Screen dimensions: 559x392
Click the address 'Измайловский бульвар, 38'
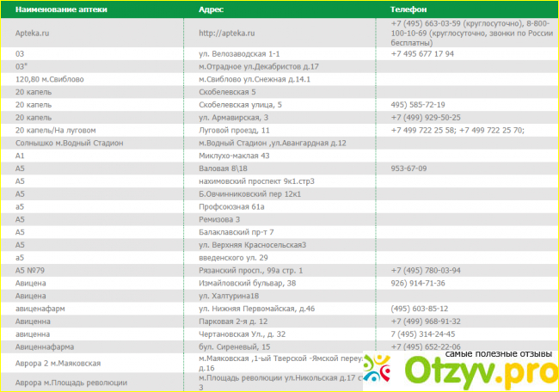[247, 283]
